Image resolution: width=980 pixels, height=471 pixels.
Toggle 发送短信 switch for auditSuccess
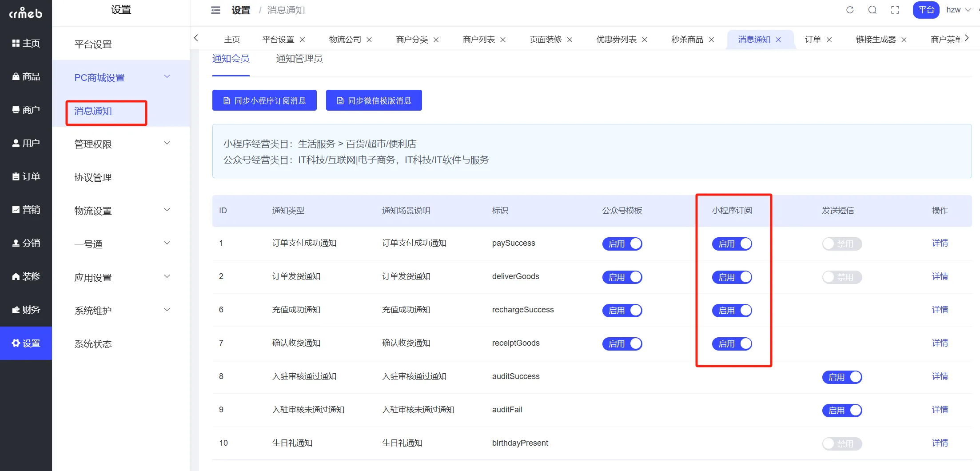(842, 377)
